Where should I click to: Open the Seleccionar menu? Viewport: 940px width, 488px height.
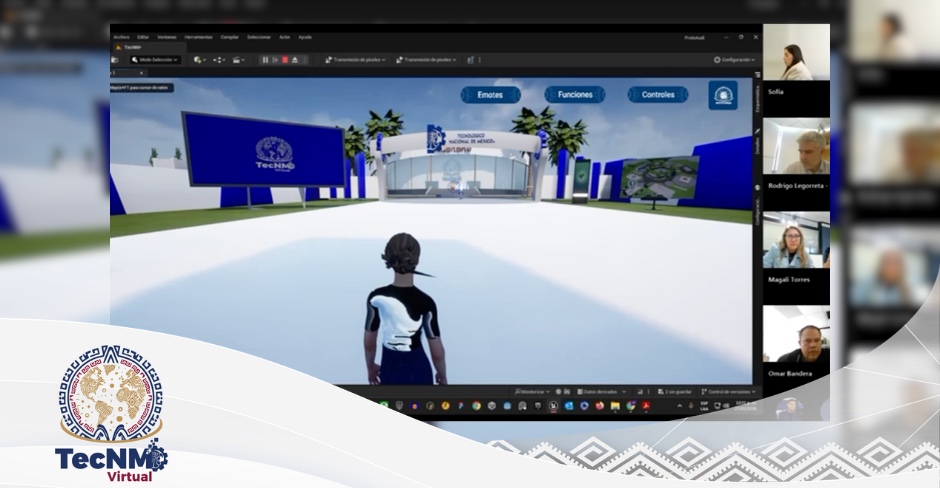tap(259, 37)
